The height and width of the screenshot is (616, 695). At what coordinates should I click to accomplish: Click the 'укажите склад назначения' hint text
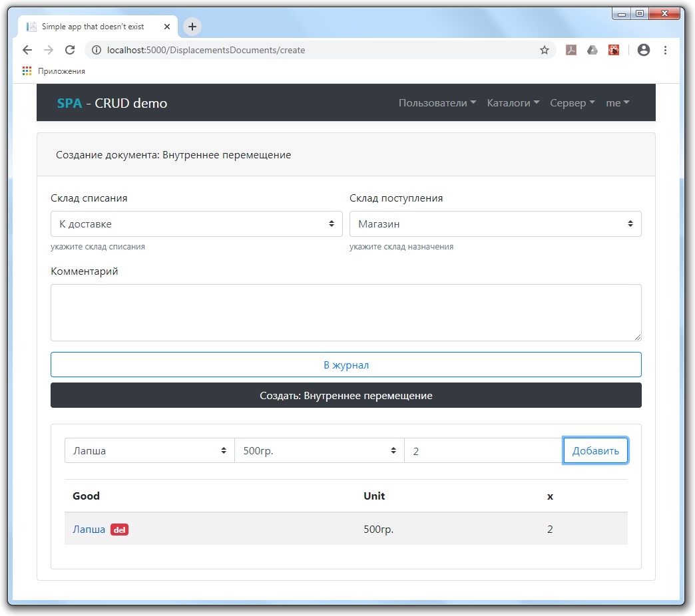tap(401, 247)
